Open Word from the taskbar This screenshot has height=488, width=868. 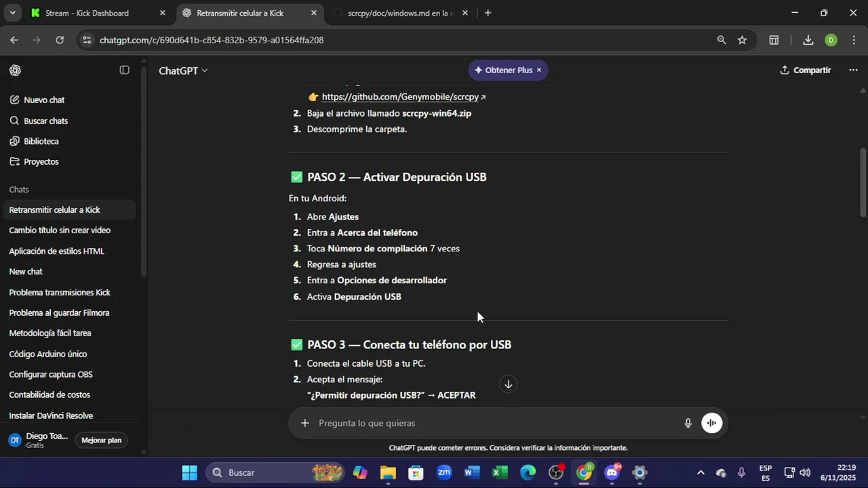[x=472, y=472]
